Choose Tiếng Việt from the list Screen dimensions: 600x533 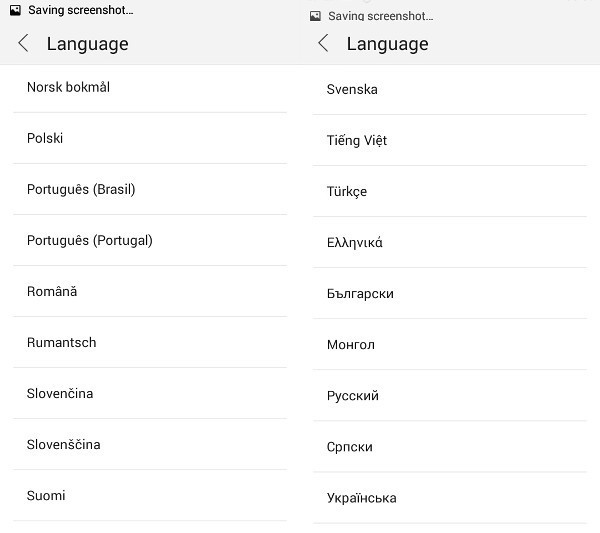[357, 140]
